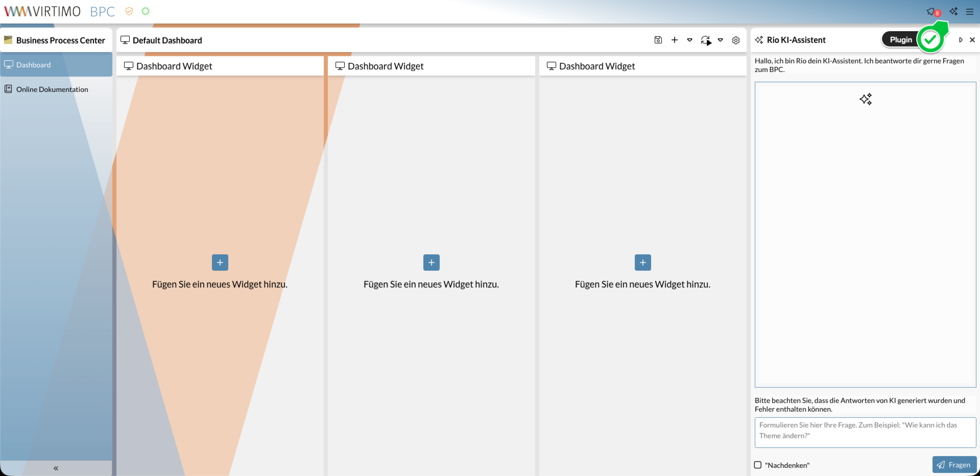Click the Rio KI assistant sparkle icon in the header
The height and width of the screenshot is (476, 980).
coord(953,11)
